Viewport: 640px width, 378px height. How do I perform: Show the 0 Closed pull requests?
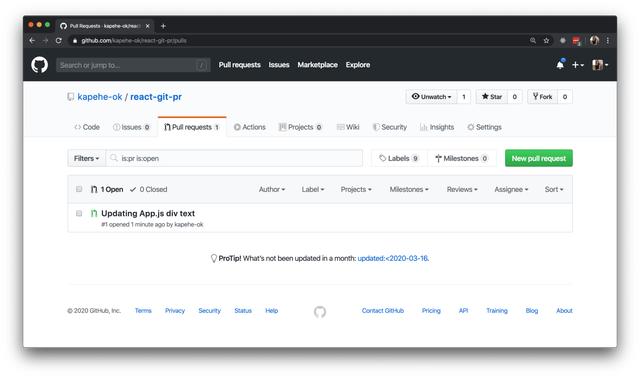(x=149, y=189)
